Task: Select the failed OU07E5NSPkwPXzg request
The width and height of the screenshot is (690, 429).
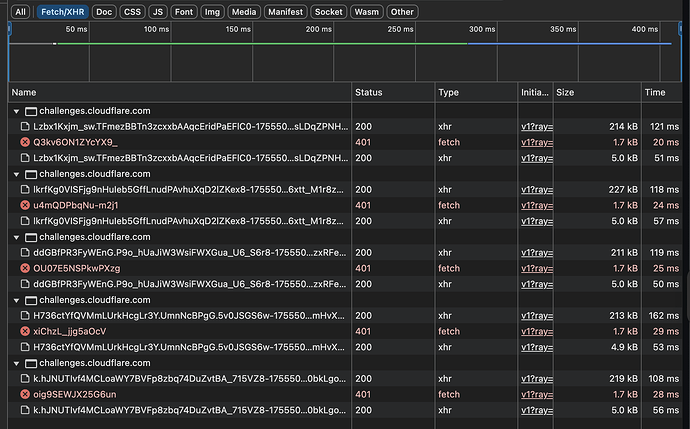Action: click(345, 268)
